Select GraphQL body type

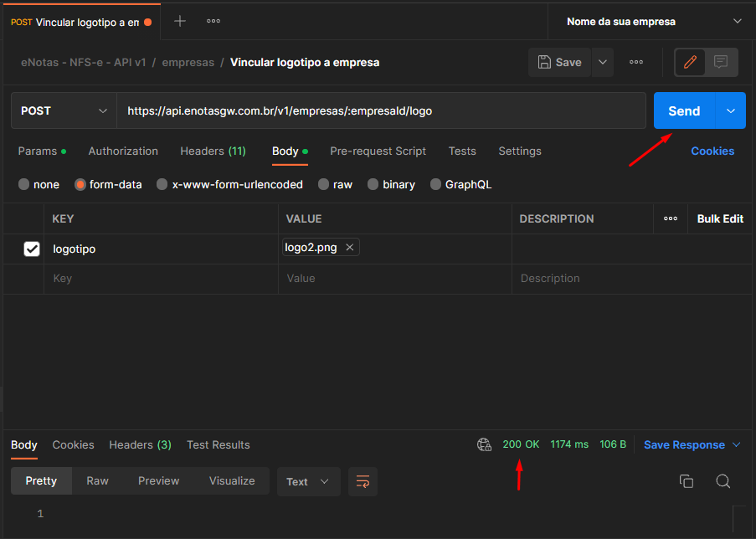coord(460,185)
